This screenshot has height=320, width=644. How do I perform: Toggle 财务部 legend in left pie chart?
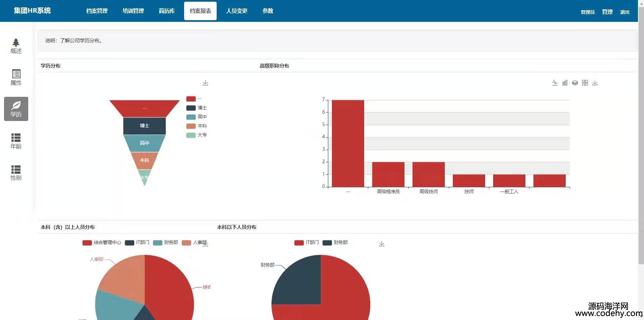(166, 242)
